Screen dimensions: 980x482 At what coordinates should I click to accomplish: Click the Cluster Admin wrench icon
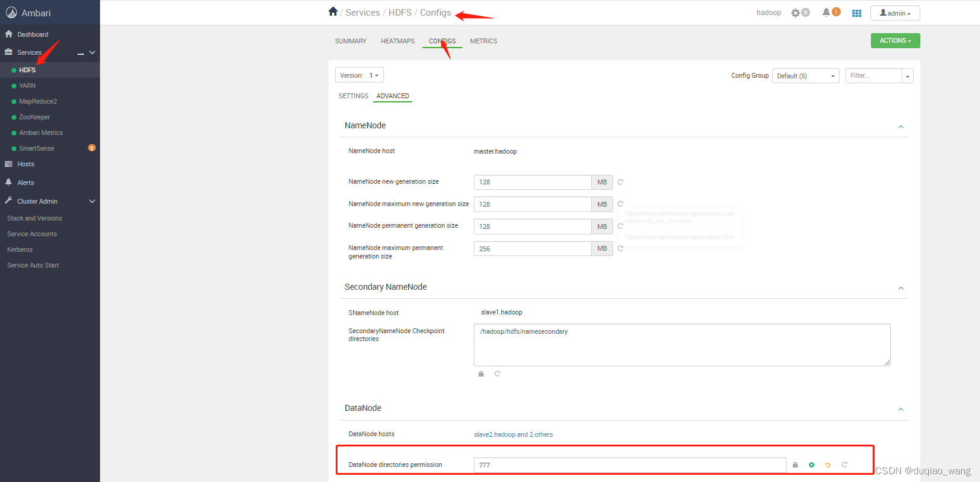click(x=8, y=201)
